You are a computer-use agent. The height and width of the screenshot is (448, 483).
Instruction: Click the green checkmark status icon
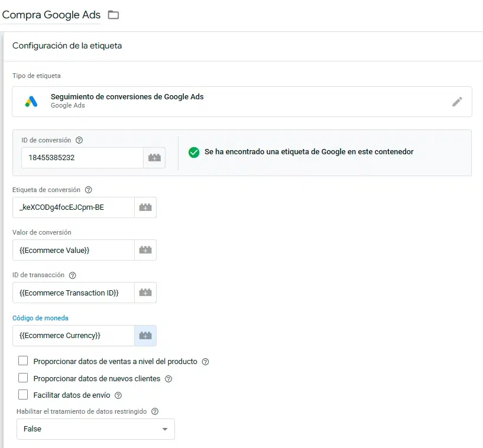click(194, 152)
